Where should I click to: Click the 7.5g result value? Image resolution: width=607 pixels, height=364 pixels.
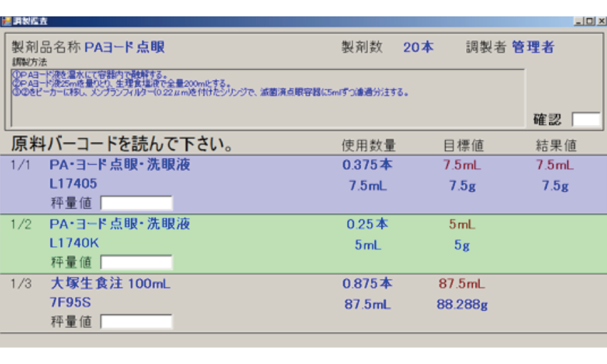(555, 186)
